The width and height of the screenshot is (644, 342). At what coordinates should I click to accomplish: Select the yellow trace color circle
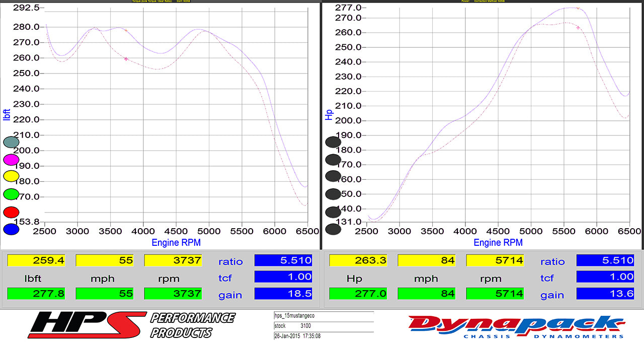point(11,176)
